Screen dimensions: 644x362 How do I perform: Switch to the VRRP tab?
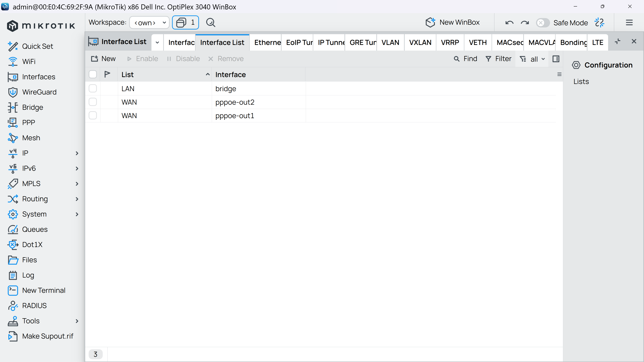[x=450, y=42]
